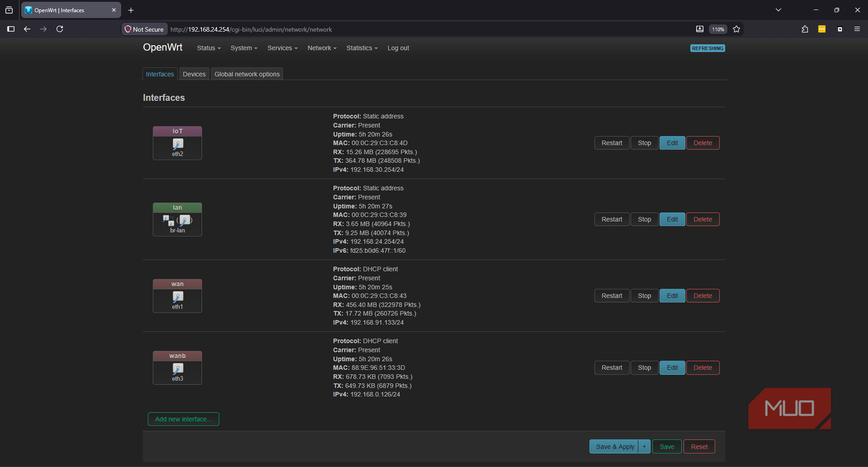This screenshot has width=868, height=467.
Task: Open the recent tabs icon at top left
Action: (9, 10)
